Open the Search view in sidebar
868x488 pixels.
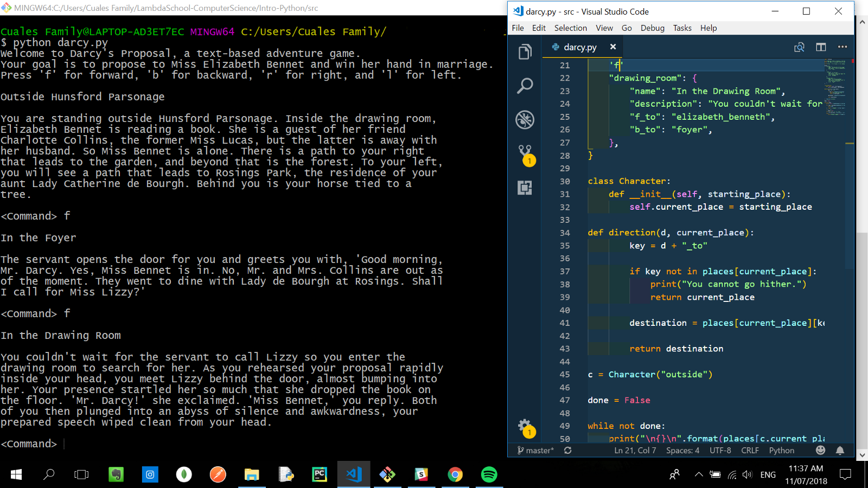525,86
